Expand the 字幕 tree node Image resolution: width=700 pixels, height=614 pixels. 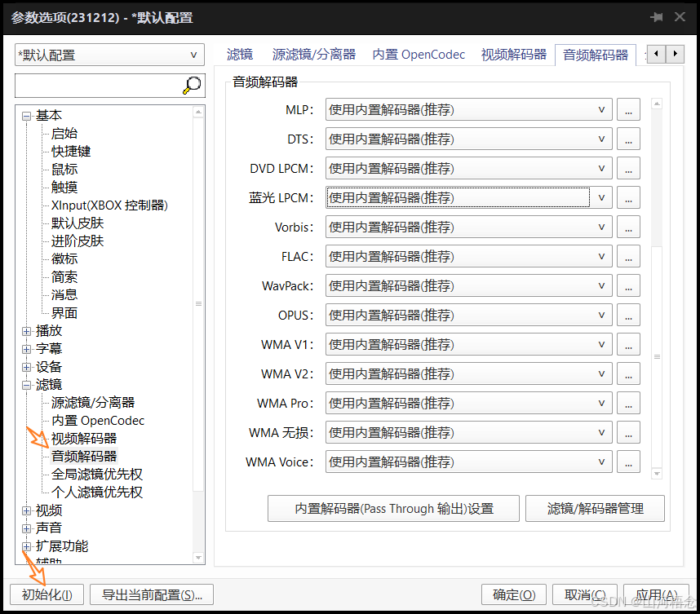pyautogui.click(x=26, y=349)
